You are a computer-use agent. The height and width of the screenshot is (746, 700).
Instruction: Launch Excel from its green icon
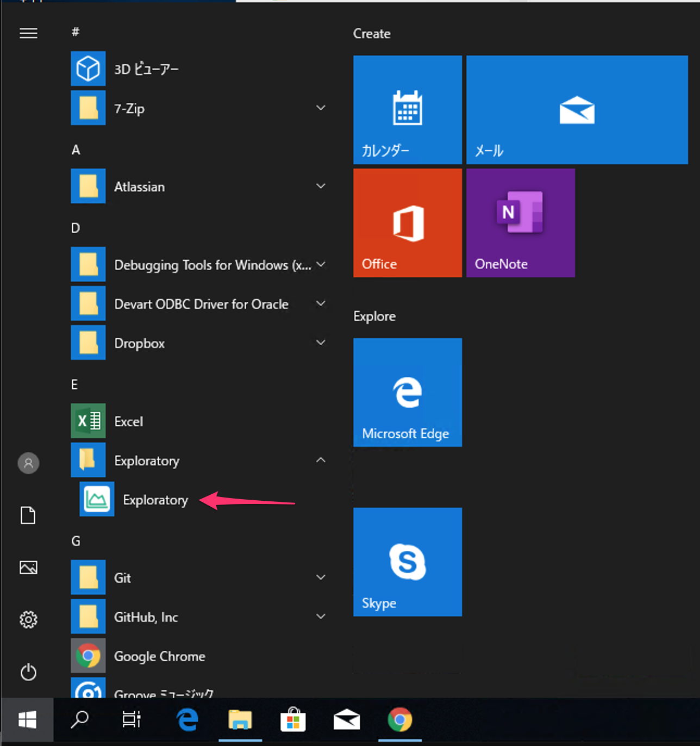pyautogui.click(x=88, y=421)
